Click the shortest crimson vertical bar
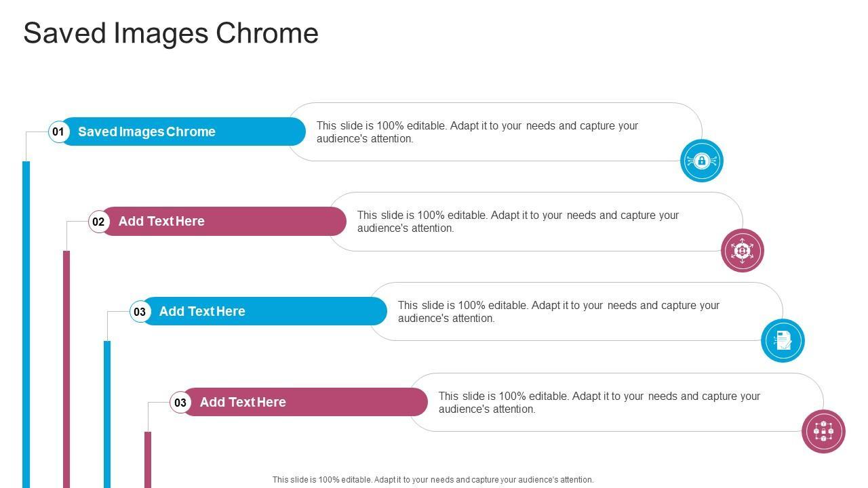868x488 pixels. (148, 460)
